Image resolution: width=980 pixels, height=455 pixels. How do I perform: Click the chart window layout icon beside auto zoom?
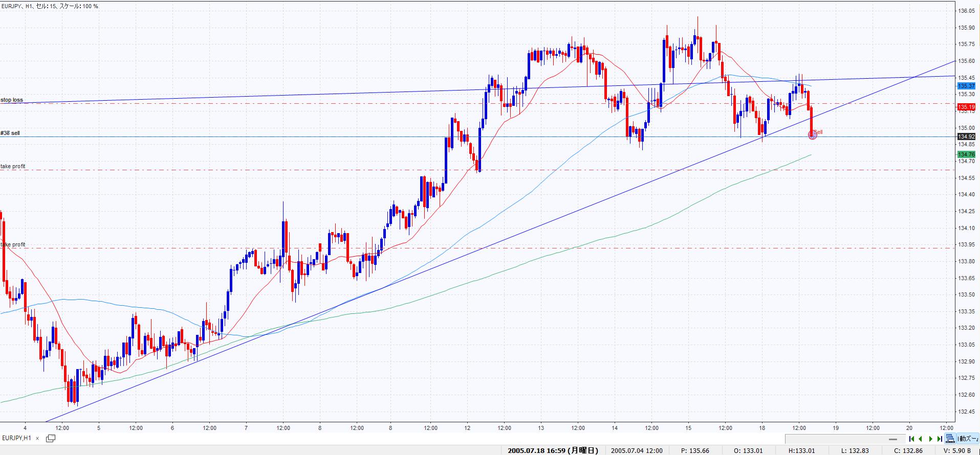[950, 439]
